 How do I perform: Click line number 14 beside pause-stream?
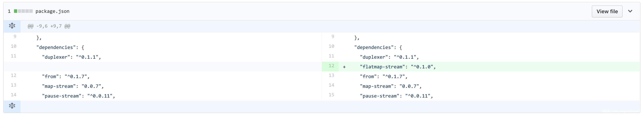(13, 95)
